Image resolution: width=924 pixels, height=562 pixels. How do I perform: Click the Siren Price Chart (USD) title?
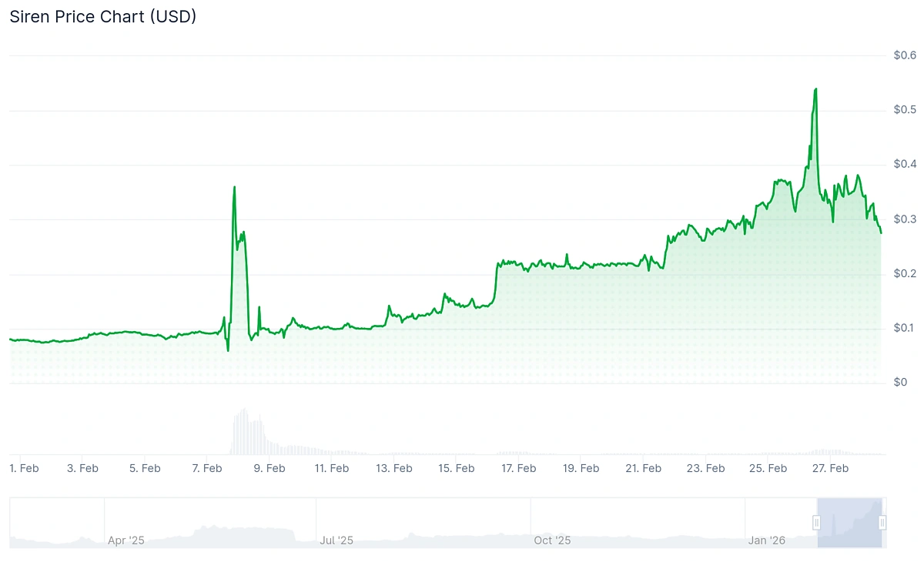[102, 16]
